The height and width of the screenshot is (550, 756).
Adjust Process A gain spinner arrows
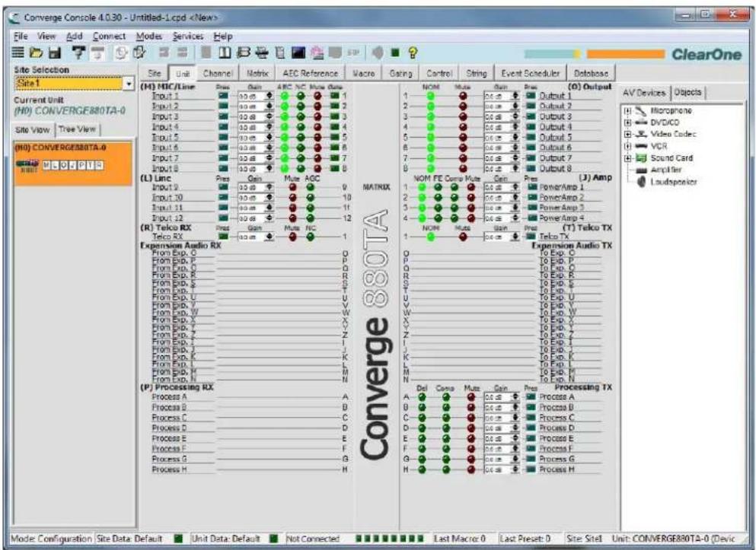pos(515,397)
